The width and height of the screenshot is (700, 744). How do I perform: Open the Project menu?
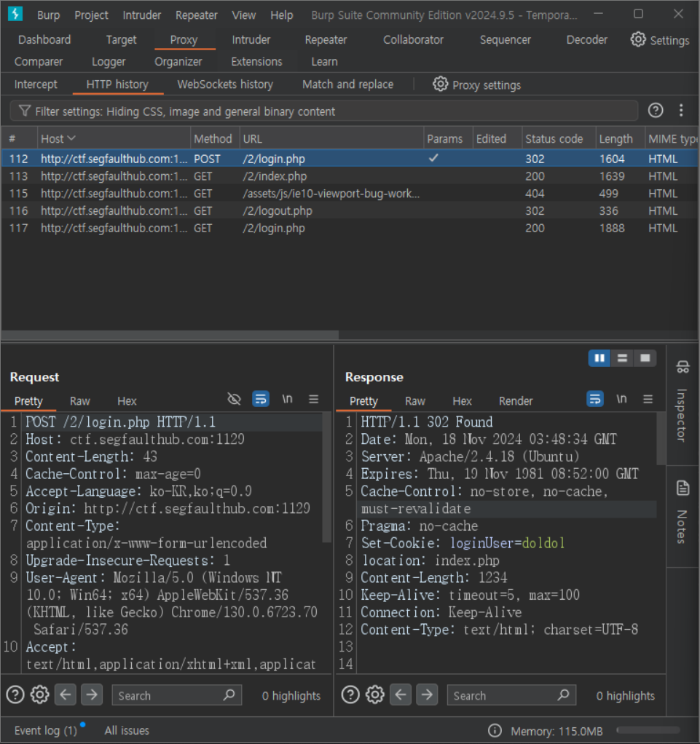point(91,15)
